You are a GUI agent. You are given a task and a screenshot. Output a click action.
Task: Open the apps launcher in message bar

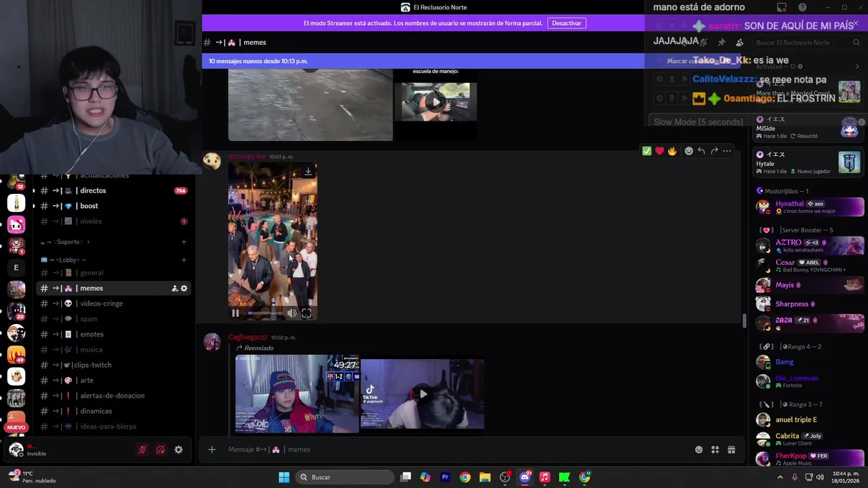[x=715, y=449]
